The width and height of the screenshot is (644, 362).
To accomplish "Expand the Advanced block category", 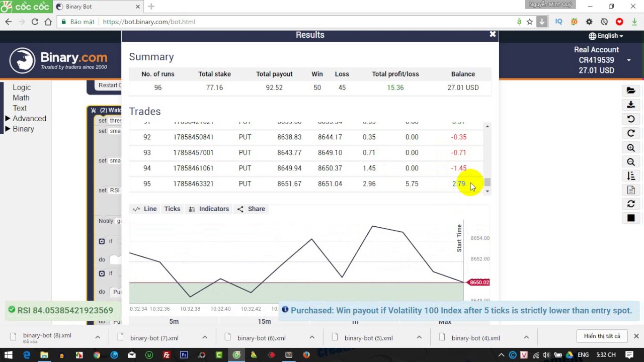I will click(x=26, y=118).
